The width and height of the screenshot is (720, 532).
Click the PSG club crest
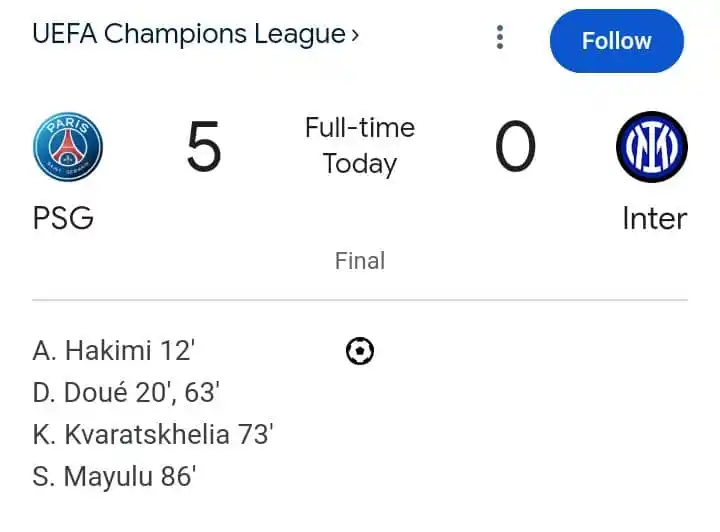click(68, 147)
